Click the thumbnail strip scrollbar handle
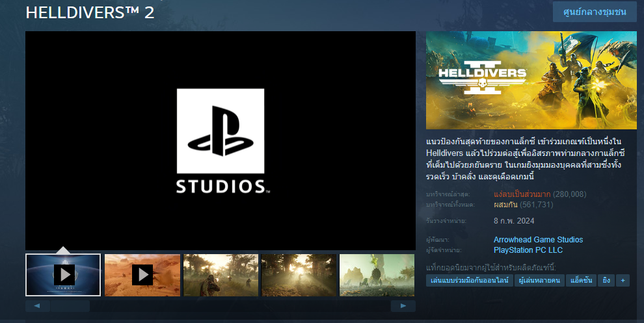Screen dimensions: 644x323 coord(70,305)
